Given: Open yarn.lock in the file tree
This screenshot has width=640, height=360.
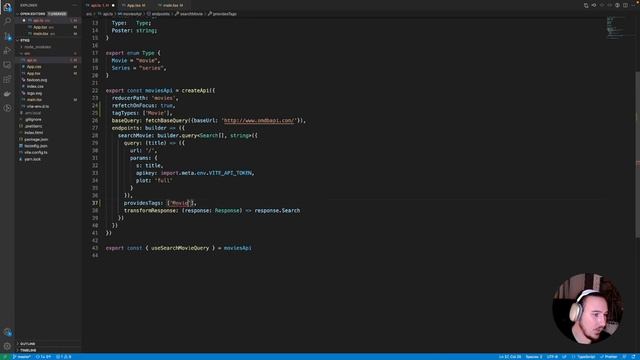Looking at the screenshot, I should (x=32, y=159).
